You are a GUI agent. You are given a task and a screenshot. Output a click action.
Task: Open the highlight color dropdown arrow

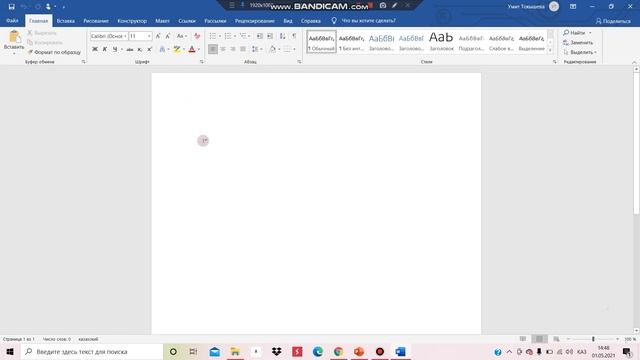click(x=184, y=49)
